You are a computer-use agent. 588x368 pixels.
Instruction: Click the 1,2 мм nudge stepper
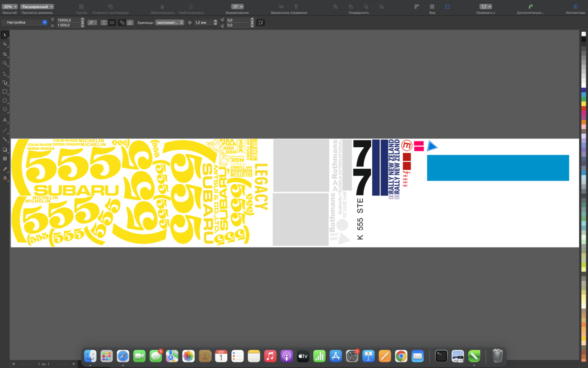[215, 23]
